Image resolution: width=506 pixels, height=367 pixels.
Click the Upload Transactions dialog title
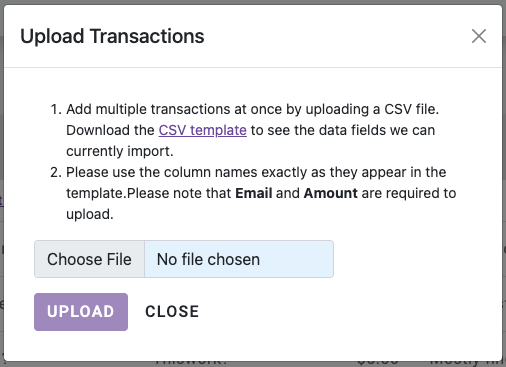(112, 36)
